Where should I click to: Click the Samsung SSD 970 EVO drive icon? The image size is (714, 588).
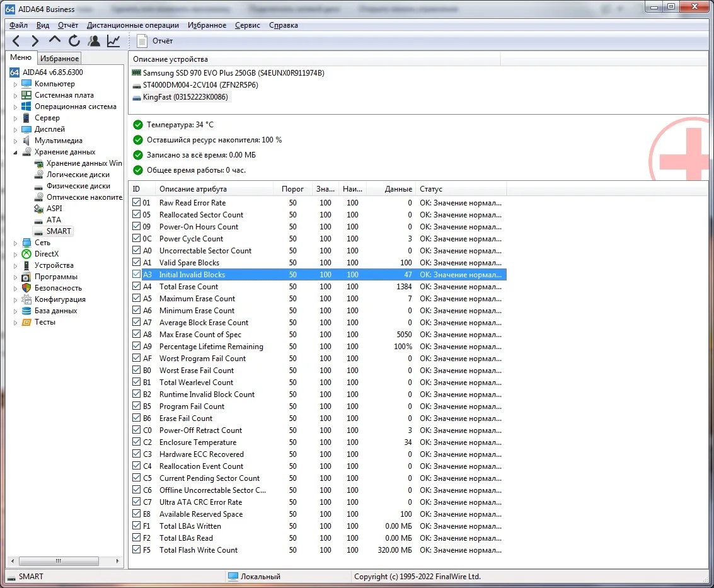[x=136, y=73]
